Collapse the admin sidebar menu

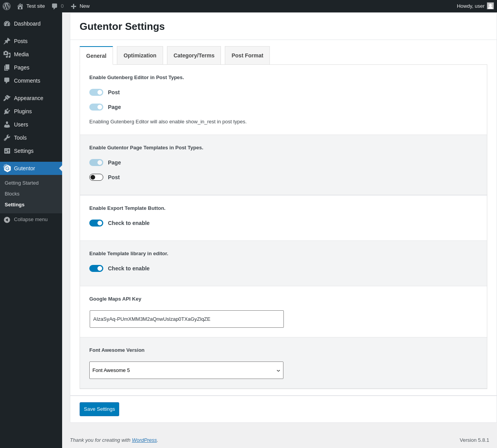(26, 220)
